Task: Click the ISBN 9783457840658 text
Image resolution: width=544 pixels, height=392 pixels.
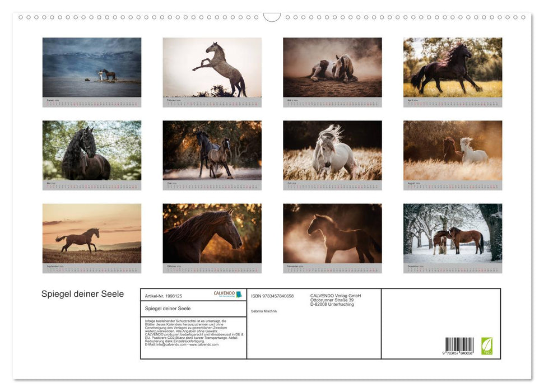Action: 272,296
